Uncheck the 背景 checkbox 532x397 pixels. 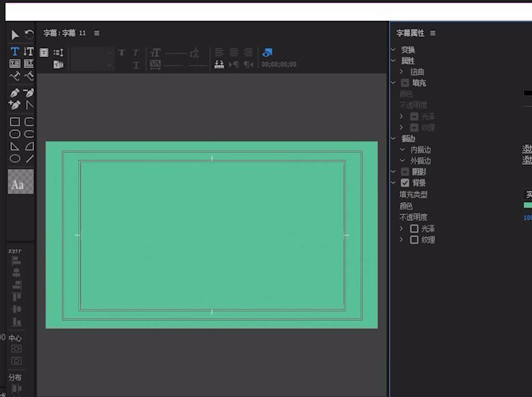405,183
